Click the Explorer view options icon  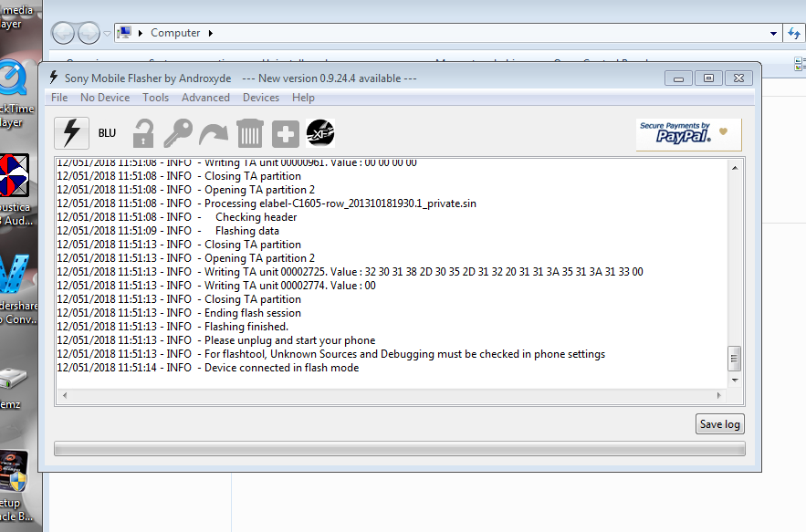click(800, 64)
